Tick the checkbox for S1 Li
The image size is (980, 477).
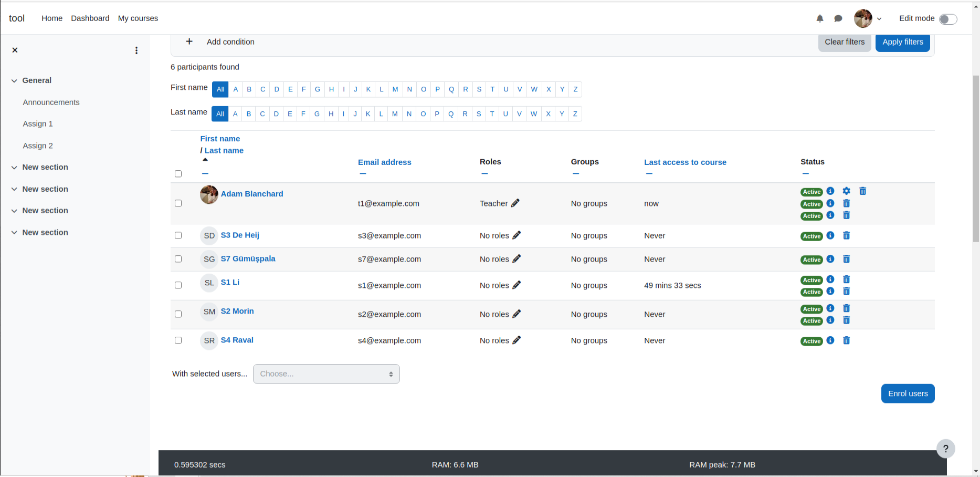pyautogui.click(x=178, y=285)
